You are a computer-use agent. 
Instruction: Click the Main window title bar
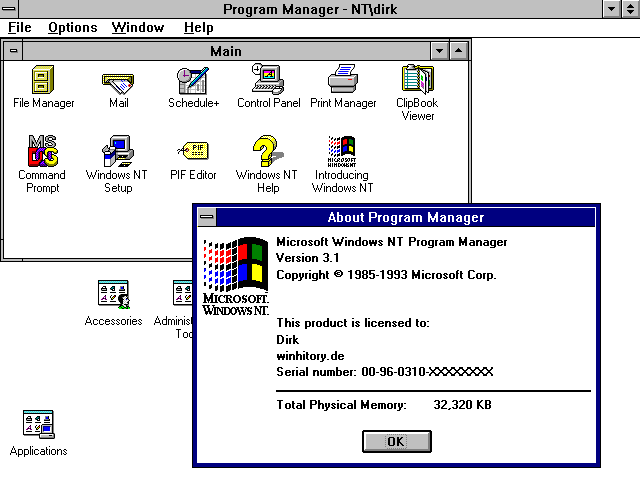(227, 51)
